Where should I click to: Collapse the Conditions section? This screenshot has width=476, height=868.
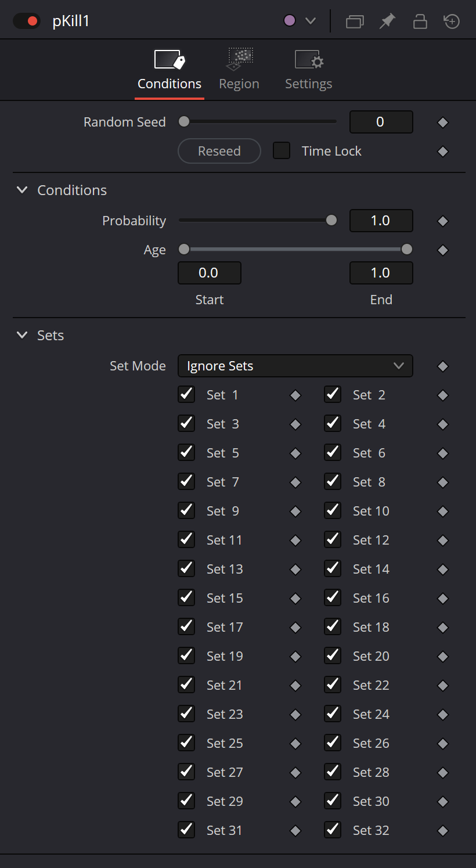[x=22, y=190]
